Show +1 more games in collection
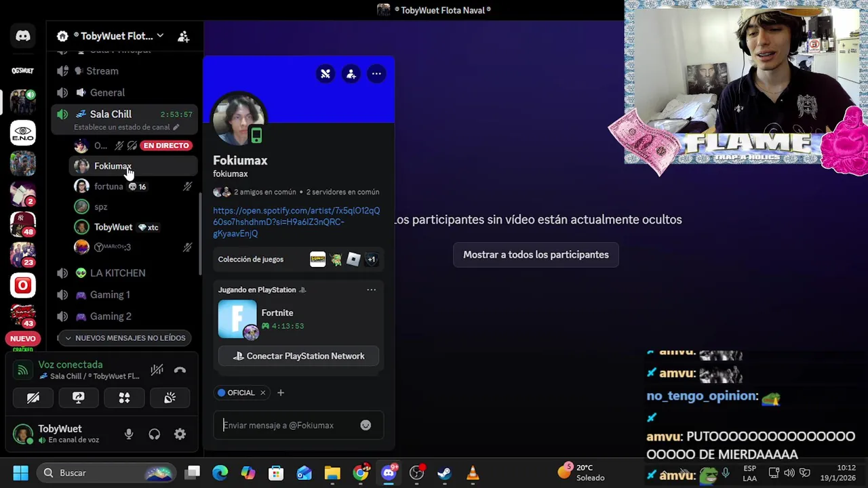Viewport: 868px width, 488px height. (371, 259)
